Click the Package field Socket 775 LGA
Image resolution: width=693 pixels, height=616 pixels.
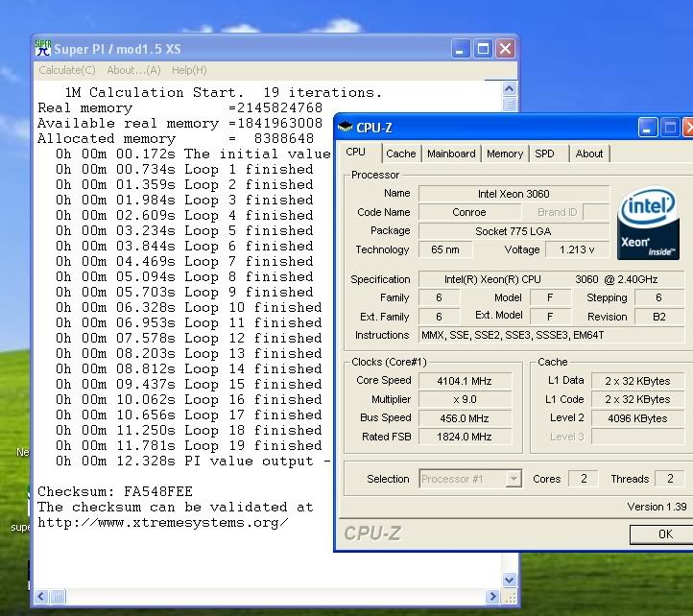click(x=514, y=231)
